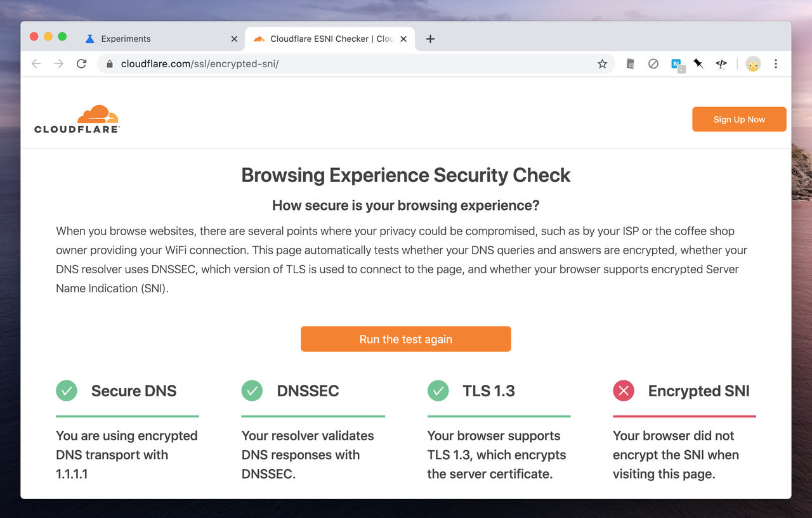This screenshot has height=518, width=812.
Task: Open a new tab with the plus button
Action: pos(430,39)
